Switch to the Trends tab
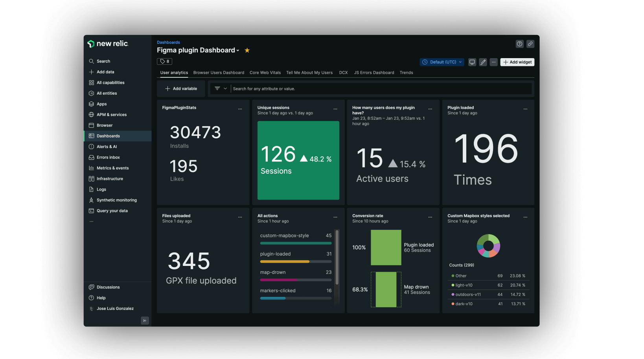Viewport: 644px width, 359px height. pos(406,73)
